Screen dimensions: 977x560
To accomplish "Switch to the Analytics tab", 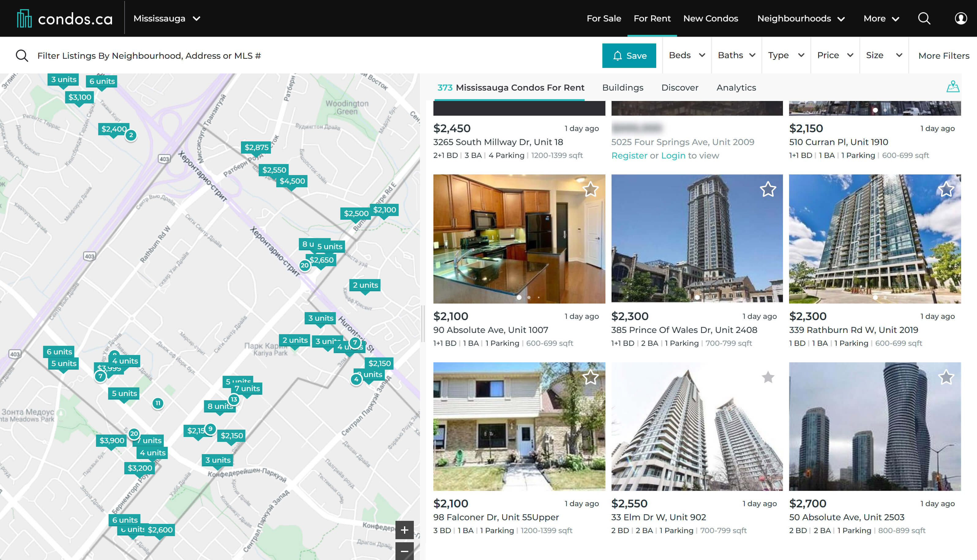I will tap(736, 87).
